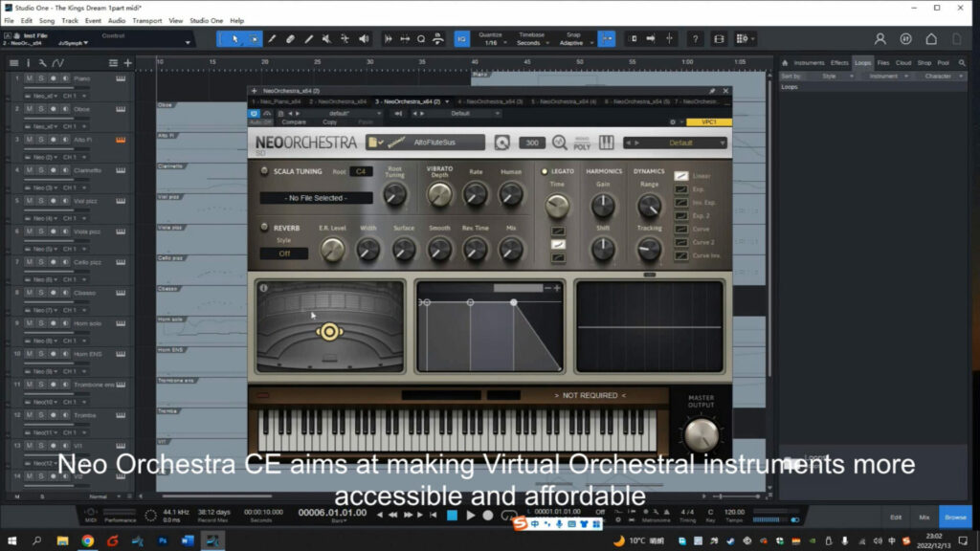Add a new track with plus icon
The image size is (980, 551).
click(127, 63)
